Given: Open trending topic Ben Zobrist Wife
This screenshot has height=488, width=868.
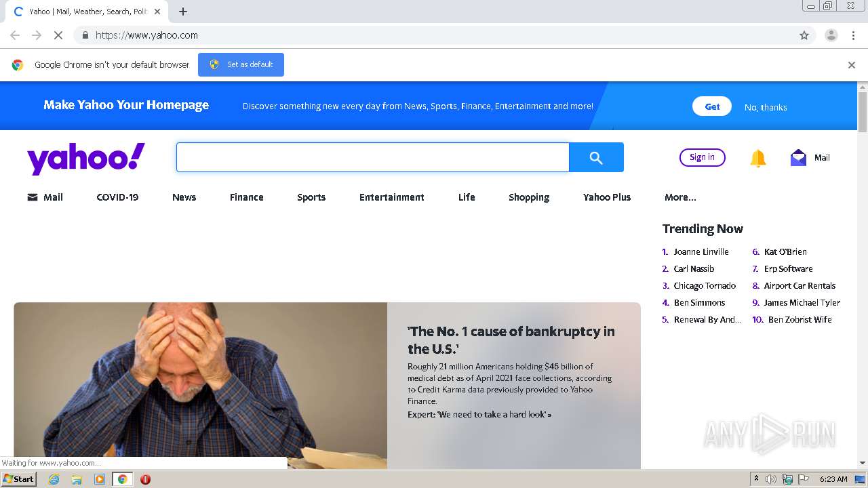Looking at the screenshot, I should tap(800, 319).
